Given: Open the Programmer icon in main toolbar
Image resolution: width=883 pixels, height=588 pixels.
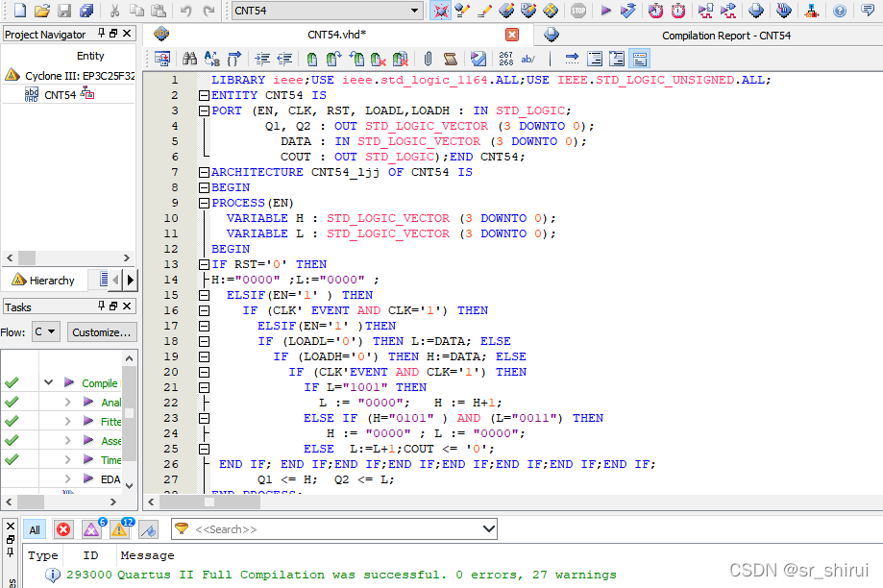Looking at the screenshot, I should point(783,11).
